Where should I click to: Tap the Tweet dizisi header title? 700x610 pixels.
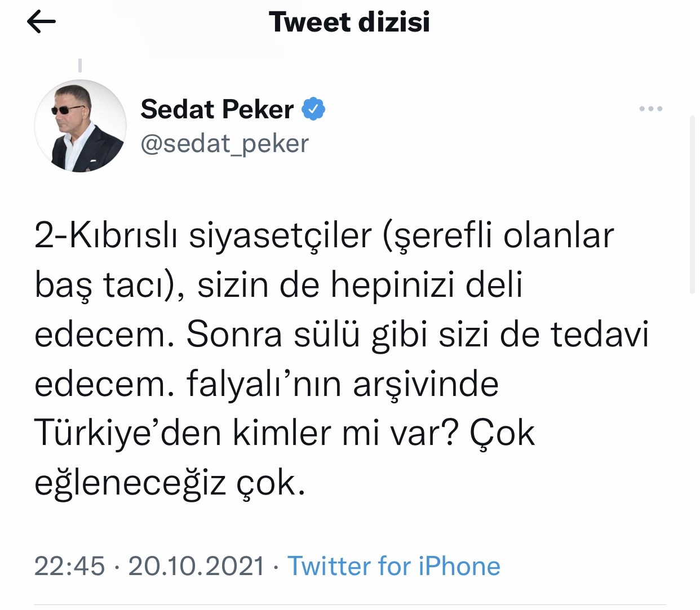tap(349, 23)
